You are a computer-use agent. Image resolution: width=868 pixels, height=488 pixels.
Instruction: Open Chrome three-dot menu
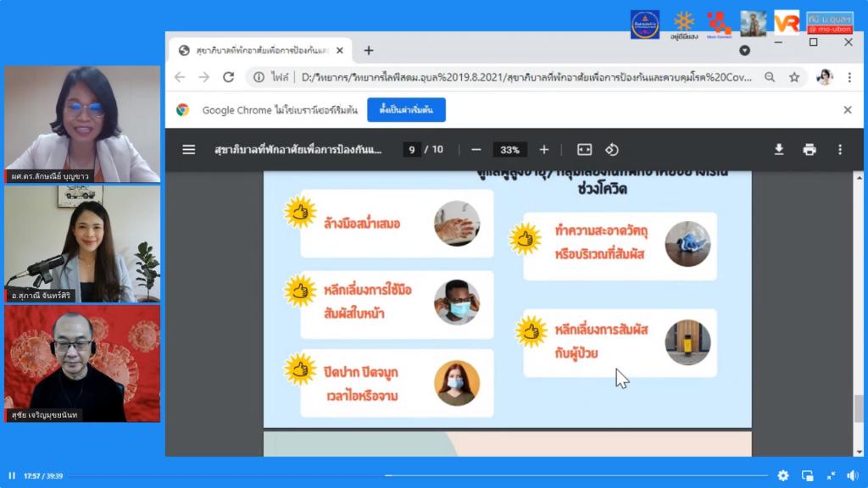point(849,77)
